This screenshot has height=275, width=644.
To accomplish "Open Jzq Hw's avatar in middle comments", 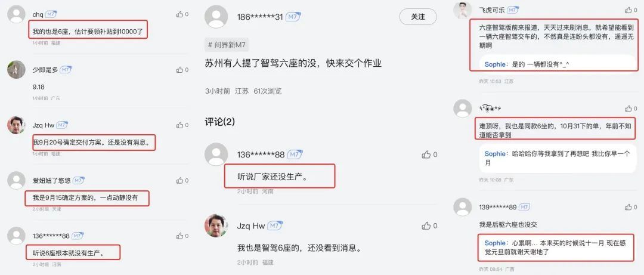I will pyautogui.click(x=216, y=225).
